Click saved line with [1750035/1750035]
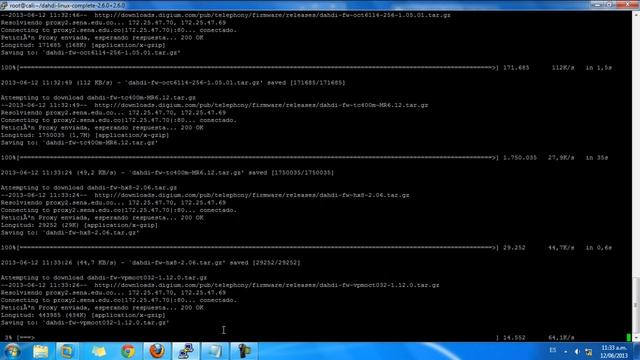 tap(167, 173)
